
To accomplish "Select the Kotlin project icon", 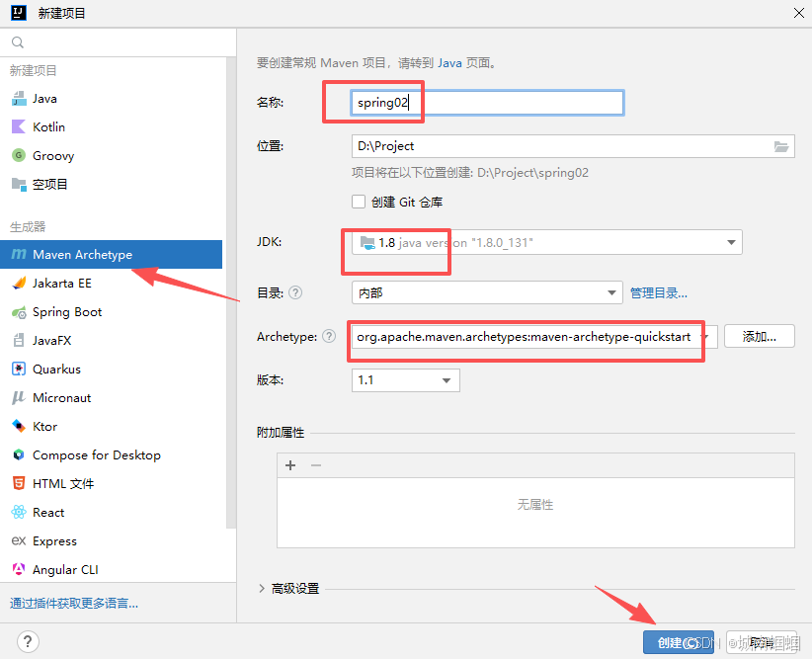I will 18,126.
